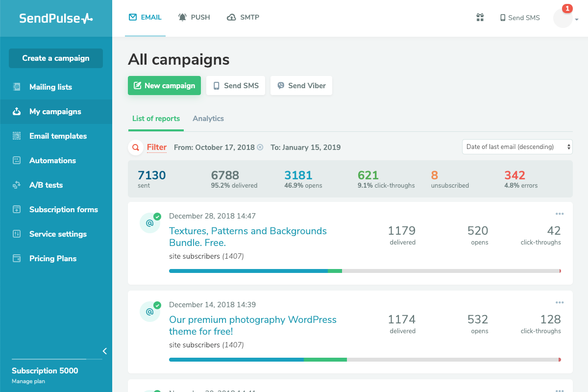Open the user avatar with notification badge
588x392 pixels.
click(563, 18)
